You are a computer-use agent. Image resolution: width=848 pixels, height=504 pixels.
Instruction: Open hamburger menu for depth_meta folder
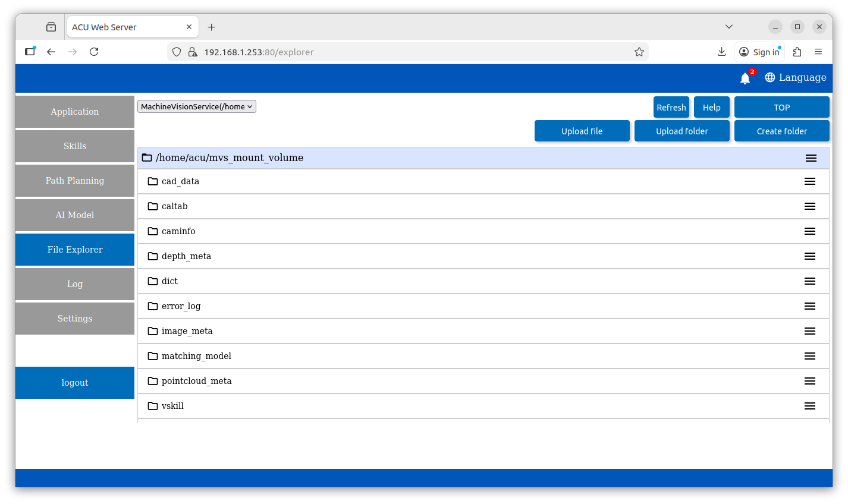[x=810, y=256]
